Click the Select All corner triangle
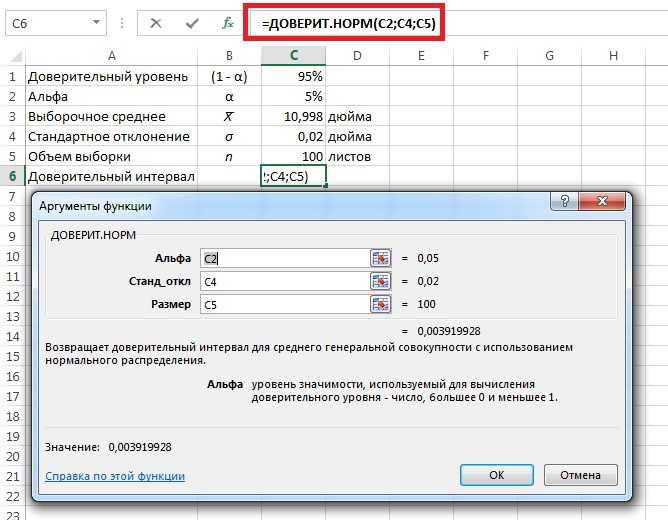The width and height of the screenshot is (668, 520). pos(16,56)
